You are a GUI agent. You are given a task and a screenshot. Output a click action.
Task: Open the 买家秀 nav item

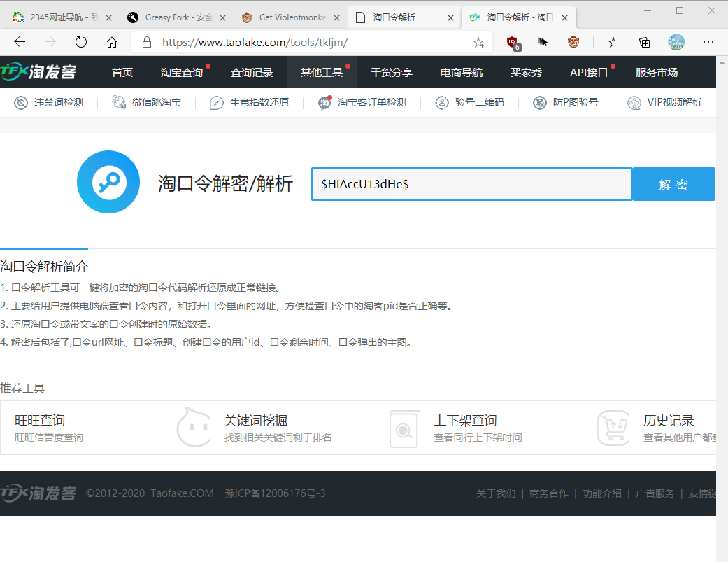pyautogui.click(x=526, y=73)
